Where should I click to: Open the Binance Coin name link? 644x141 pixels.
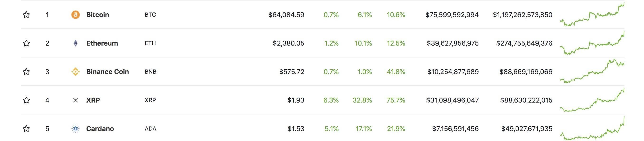tap(107, 72)
